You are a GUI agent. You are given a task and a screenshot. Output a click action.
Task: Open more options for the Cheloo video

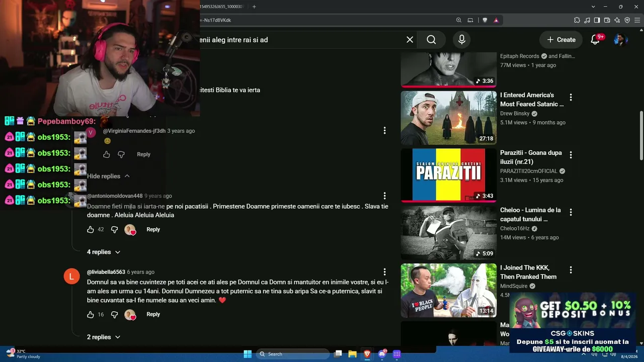tap(571, 212)
